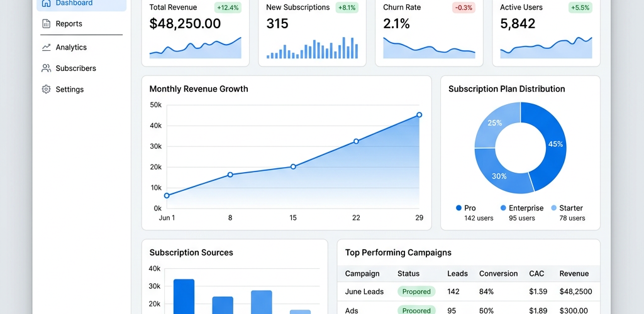Click the New Subscriptions bar sparkline
644x314 pixels.
point(312,48)
